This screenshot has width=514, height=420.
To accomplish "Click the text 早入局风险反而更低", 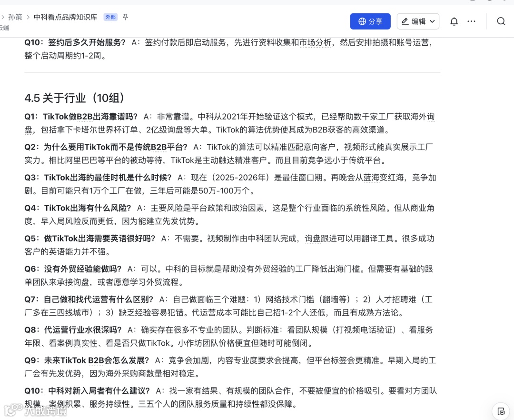I will 77,221.
